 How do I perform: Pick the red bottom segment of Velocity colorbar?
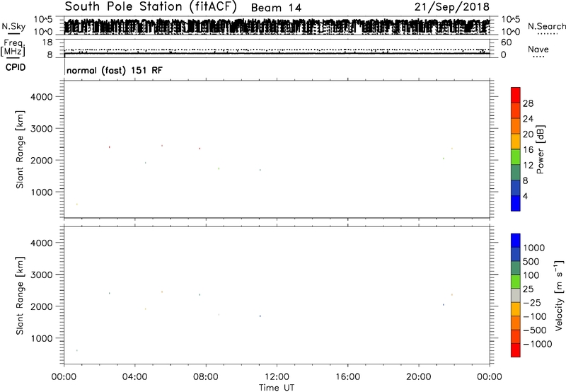pyautogui.click(x=516, y=350)
